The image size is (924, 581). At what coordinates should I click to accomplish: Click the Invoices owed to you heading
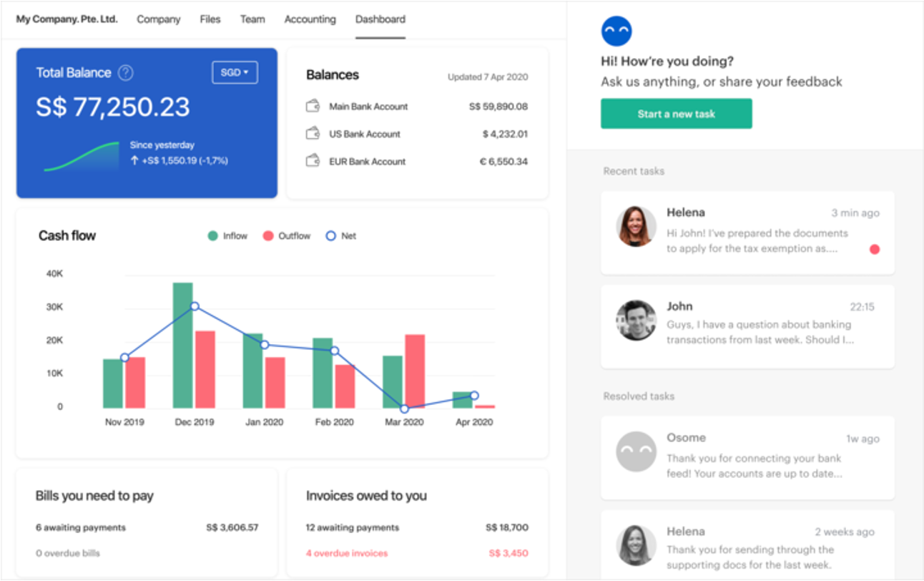(366, 496)
